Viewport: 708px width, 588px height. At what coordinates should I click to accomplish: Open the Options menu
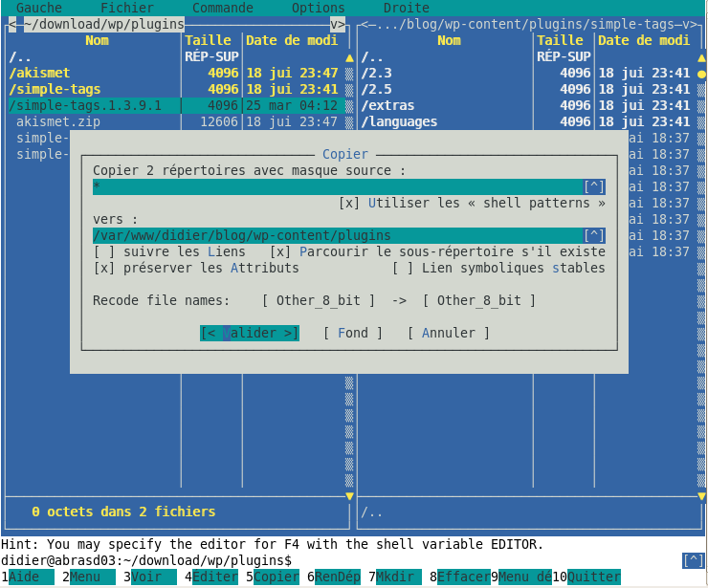[x=318, y=8]
